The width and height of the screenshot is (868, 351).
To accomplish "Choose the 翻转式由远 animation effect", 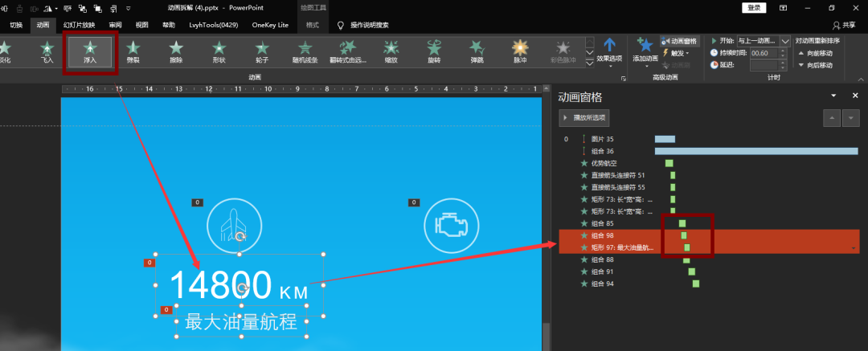I will point(348,52).
